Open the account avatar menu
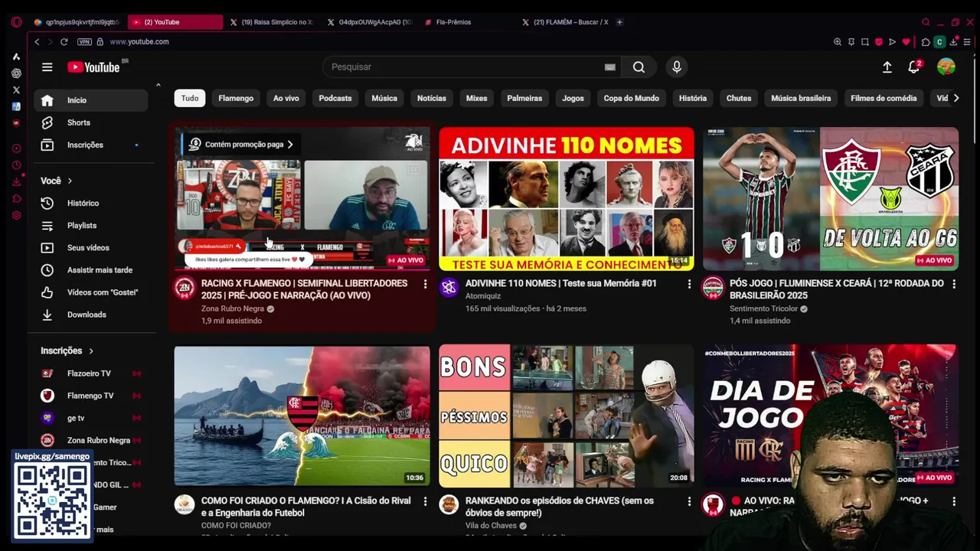Screen dimensions: 980x551 click(946, 67)
